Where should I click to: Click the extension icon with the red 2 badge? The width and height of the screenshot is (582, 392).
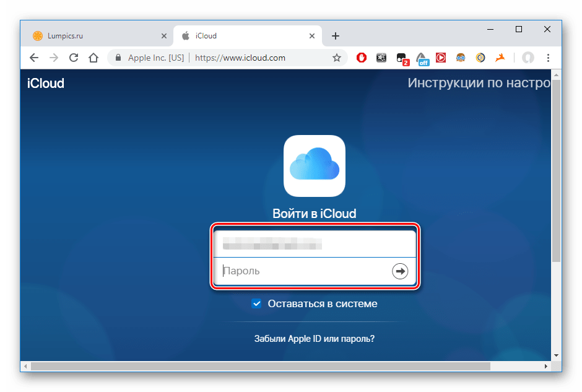coord(402,58)
